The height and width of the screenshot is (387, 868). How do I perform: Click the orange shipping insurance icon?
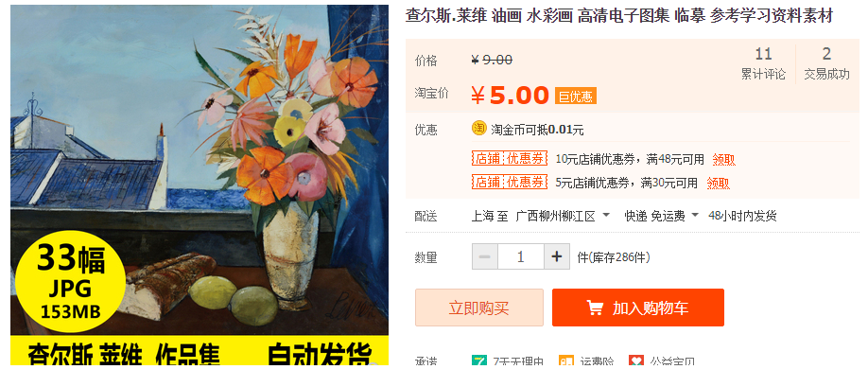(566, 362)
